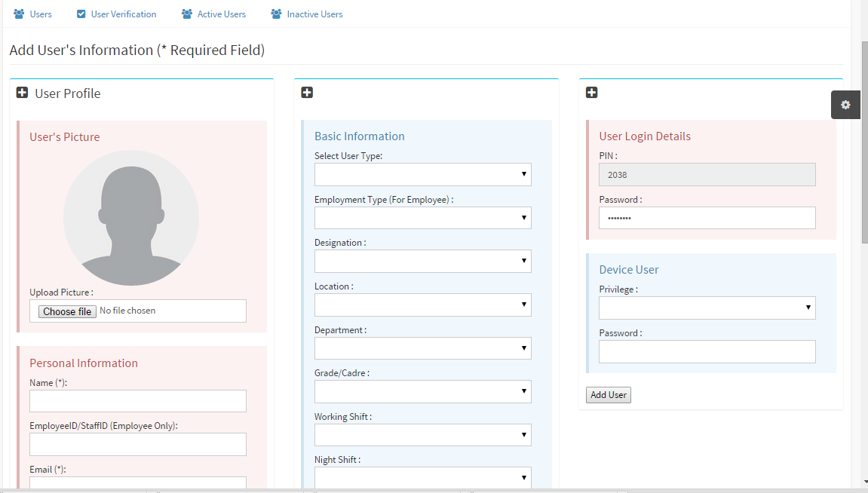Click plus icon beside User Profile

click(23, 93)
